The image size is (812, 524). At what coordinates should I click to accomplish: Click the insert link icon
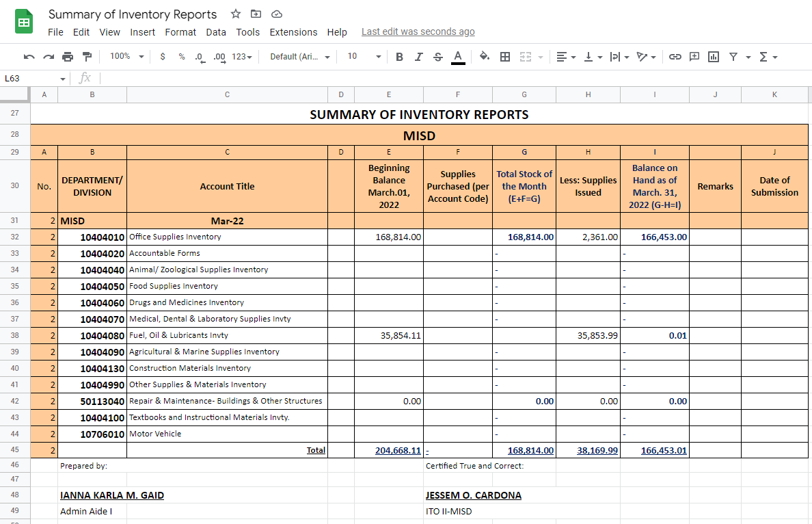(675, 57)
